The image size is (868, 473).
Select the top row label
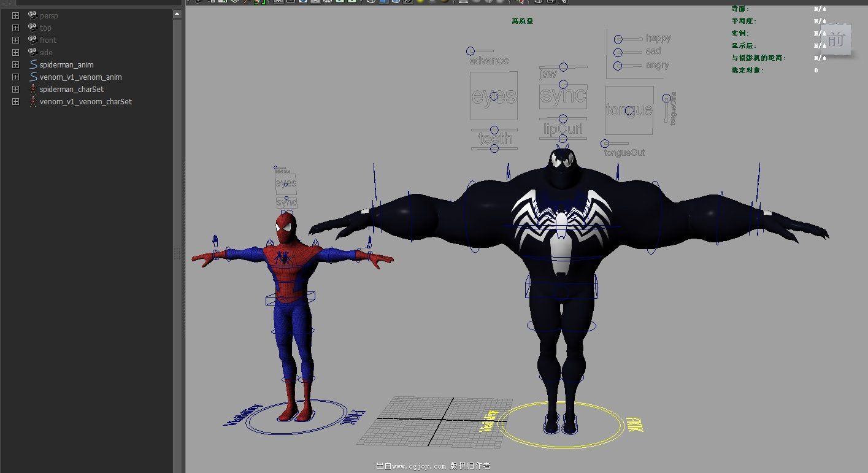46,28
